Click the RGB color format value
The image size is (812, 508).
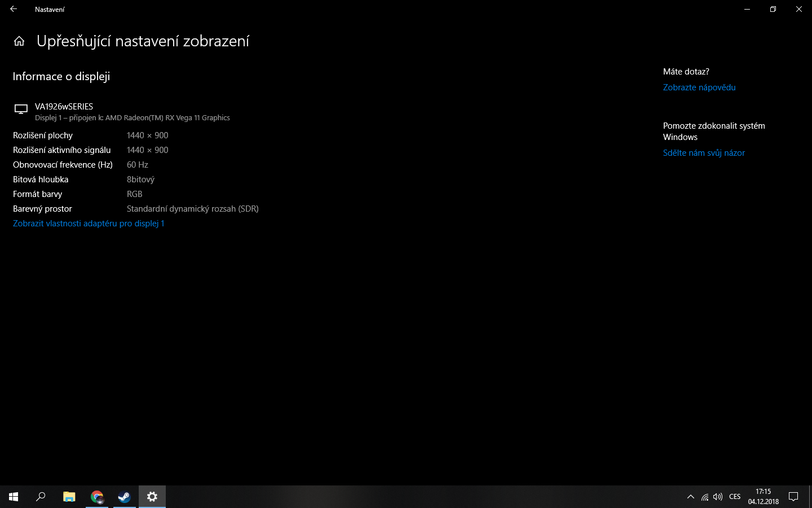point(135,194)
